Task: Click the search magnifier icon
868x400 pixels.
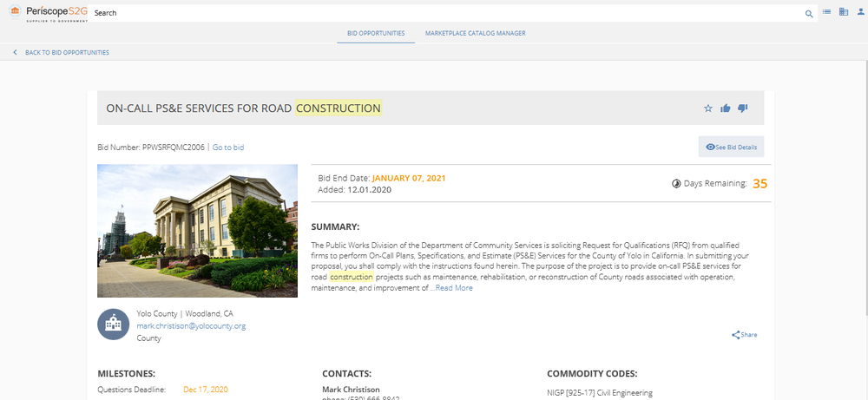Action: click(x=809, y=14)
